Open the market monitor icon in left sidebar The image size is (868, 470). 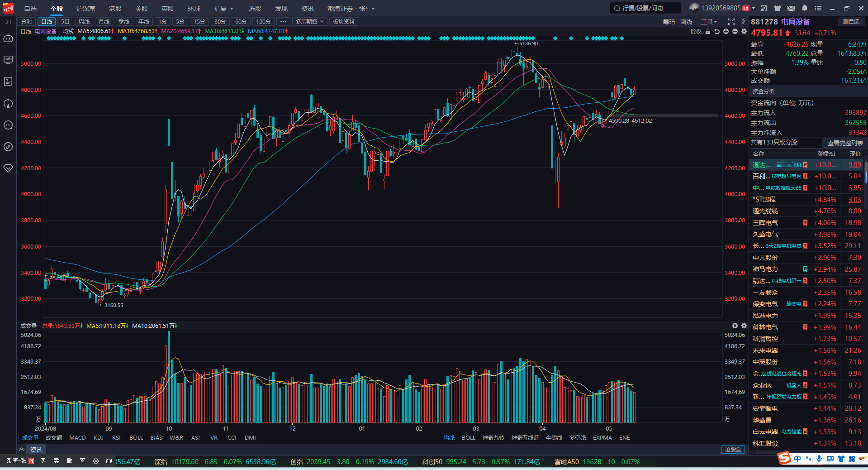click(x=8, y=60)
